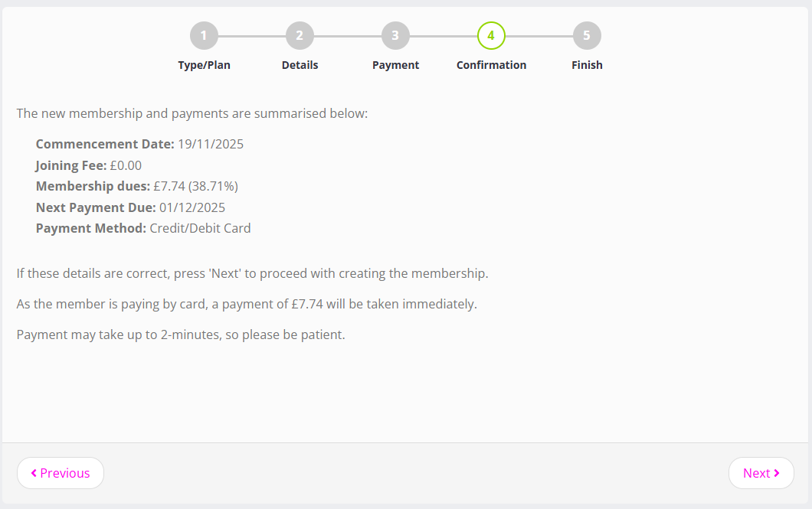The image size is (812, 509).
Task: Jump to the Payment step label
Action: (395, 65)
